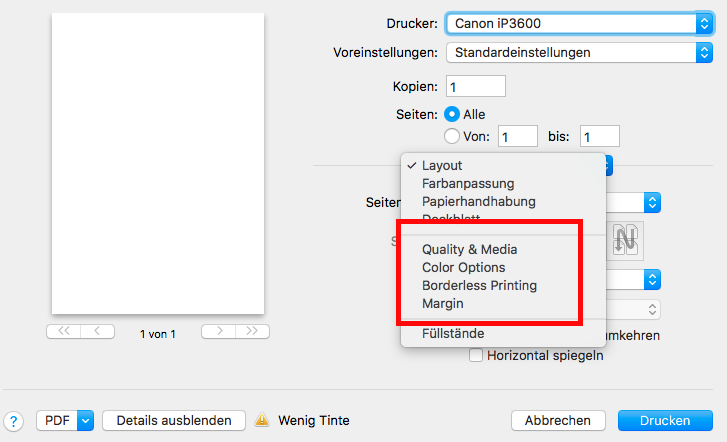The width and height of the screenshot is (727, 442).
Task: Click the Kopien number field
Action: click(x=476, y=86)
